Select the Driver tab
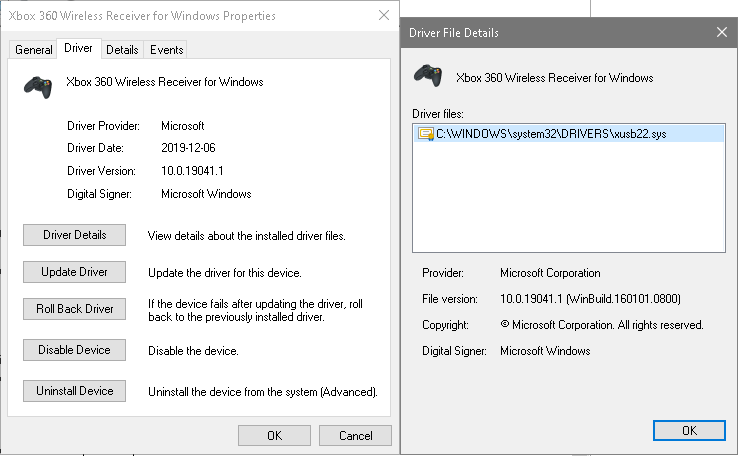Screen dimensions: 738x456 pos(78,48)
